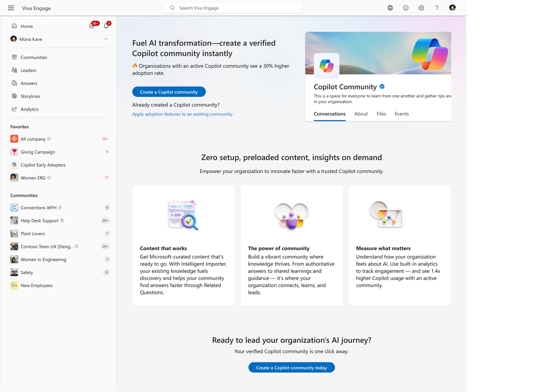Send feedback via the smiley icon
Screen dimensions: 551x392
pos(405,7)
